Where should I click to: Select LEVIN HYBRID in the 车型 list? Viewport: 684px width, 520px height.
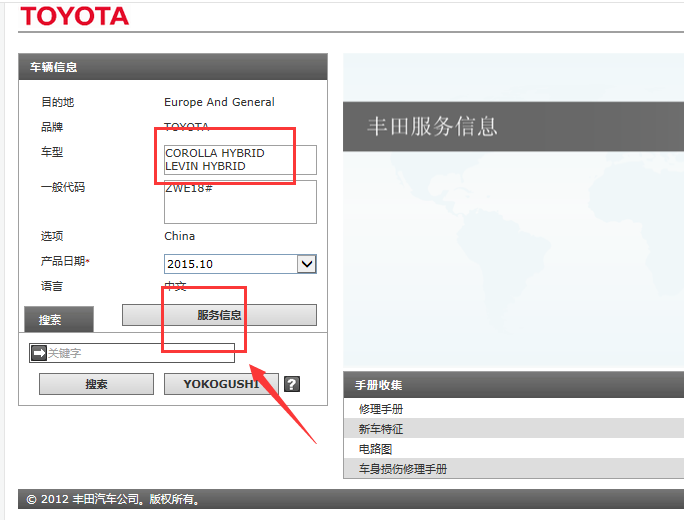[x=205, y=166]
